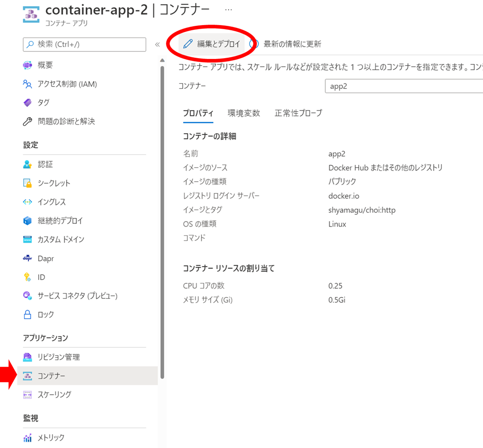
Task: Switch to the 正常性プローブ tab
Action: point(298,113)
